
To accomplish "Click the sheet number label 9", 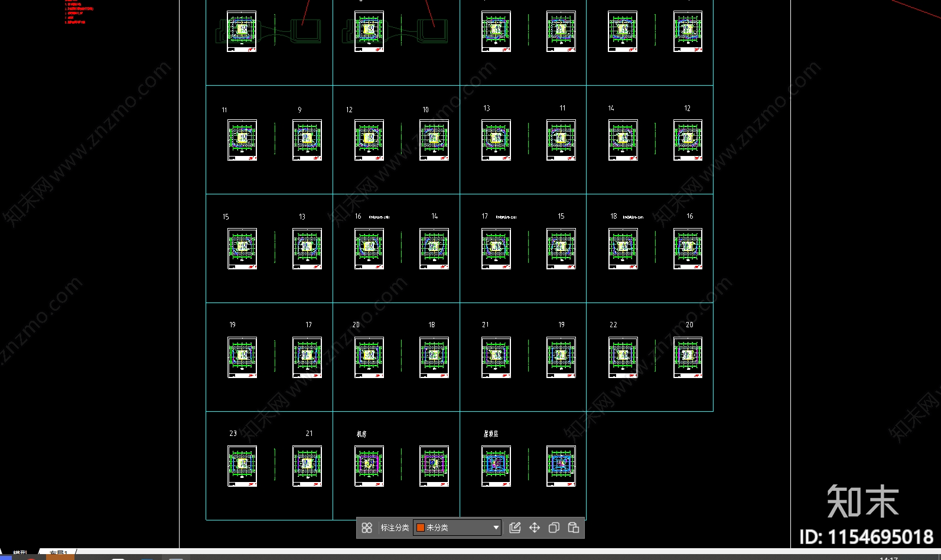I will pos(299,110).
